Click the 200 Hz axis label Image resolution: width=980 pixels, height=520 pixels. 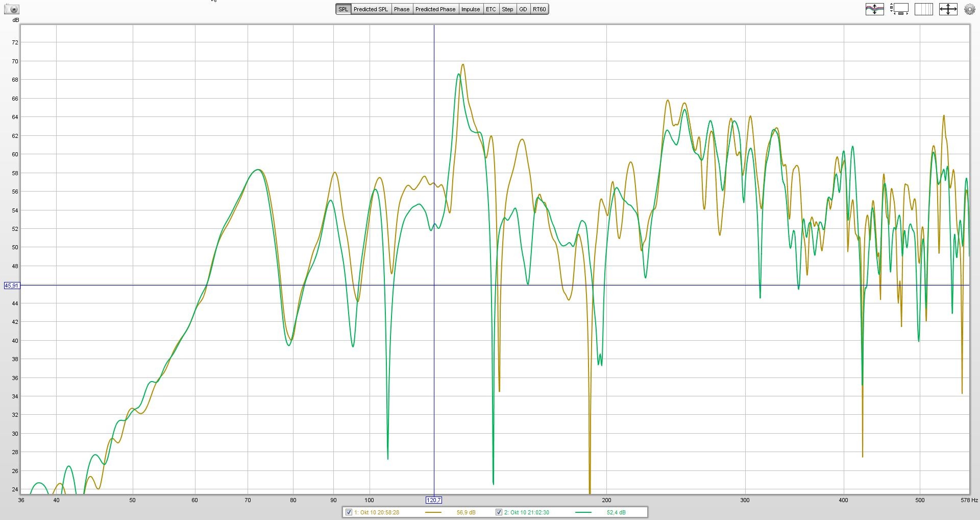coord(606,500)
